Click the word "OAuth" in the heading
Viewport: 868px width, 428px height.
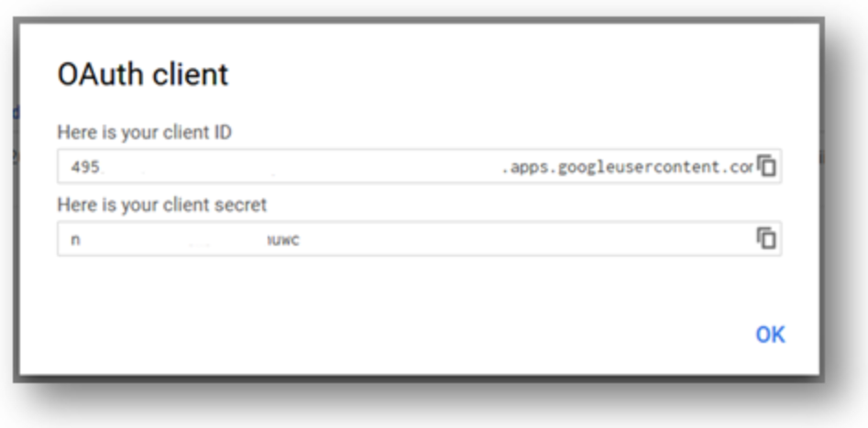102,75
